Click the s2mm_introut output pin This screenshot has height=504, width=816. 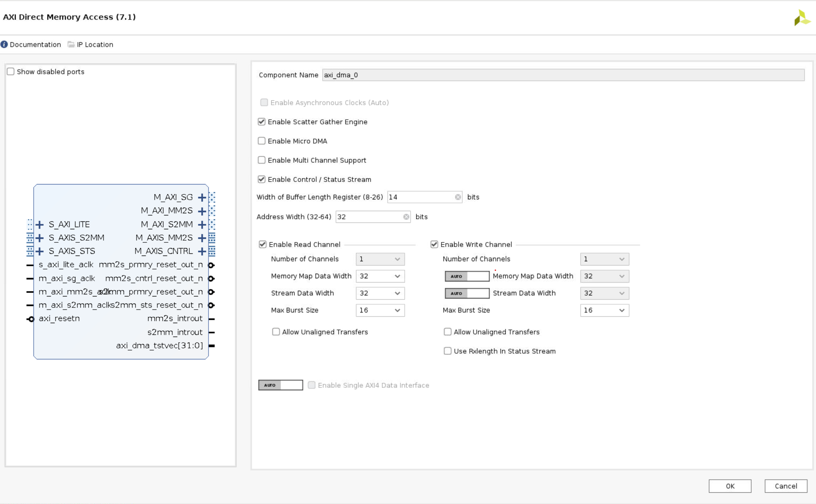(212, 332)
